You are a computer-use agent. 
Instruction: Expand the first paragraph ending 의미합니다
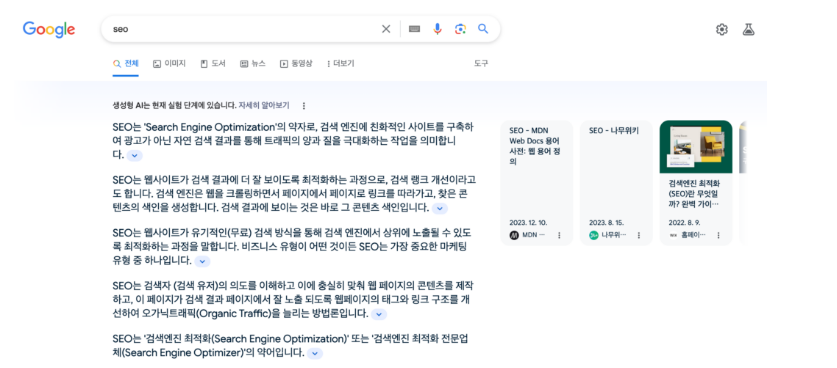tap(135, 155)
